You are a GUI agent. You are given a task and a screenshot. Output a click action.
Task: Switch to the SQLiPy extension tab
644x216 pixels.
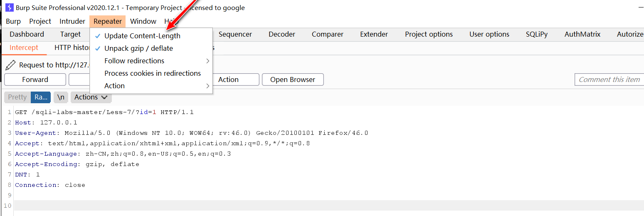(x=537, y=35)
